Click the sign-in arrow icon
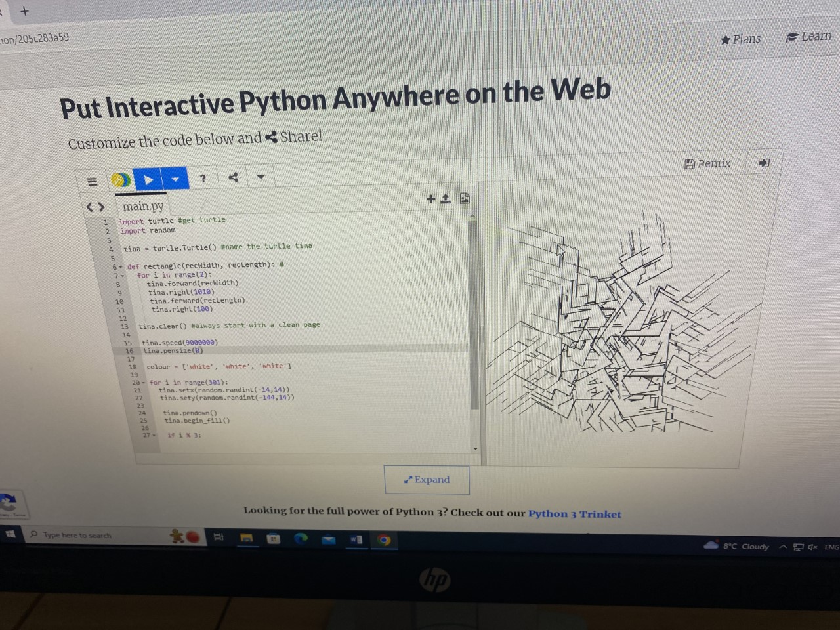 coord(764,162)
